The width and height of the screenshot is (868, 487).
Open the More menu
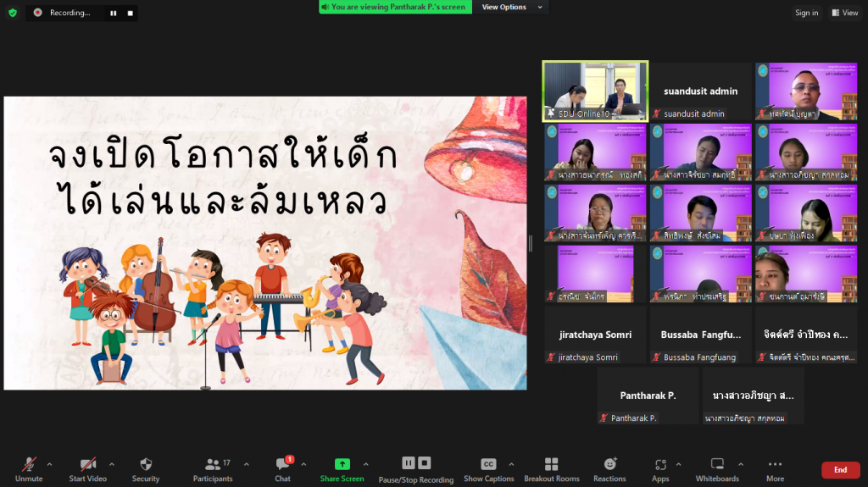[775, 468]
